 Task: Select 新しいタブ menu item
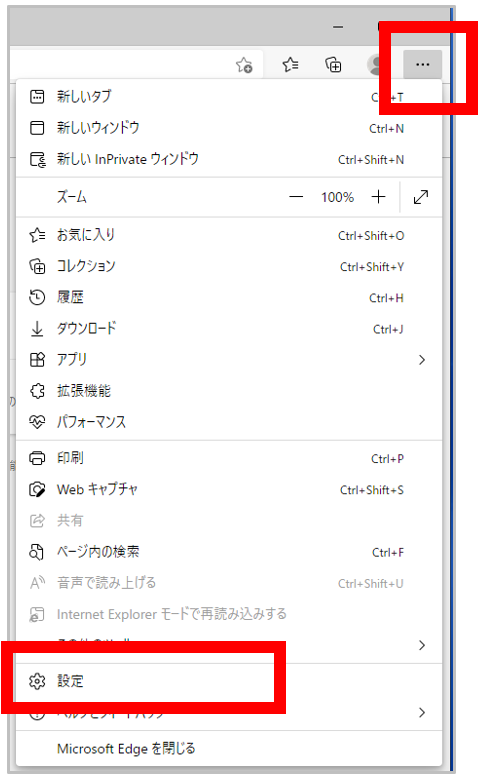coord(229,97)
